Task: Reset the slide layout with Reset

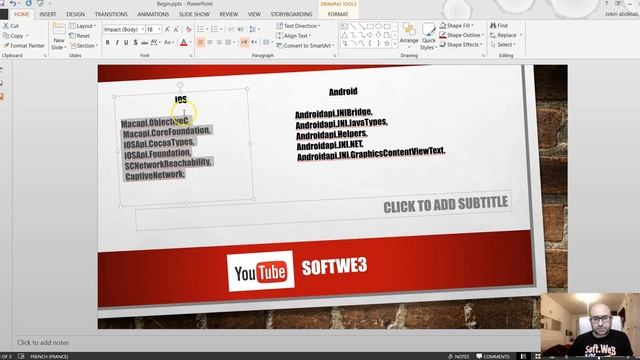Action: click(80, 36)
